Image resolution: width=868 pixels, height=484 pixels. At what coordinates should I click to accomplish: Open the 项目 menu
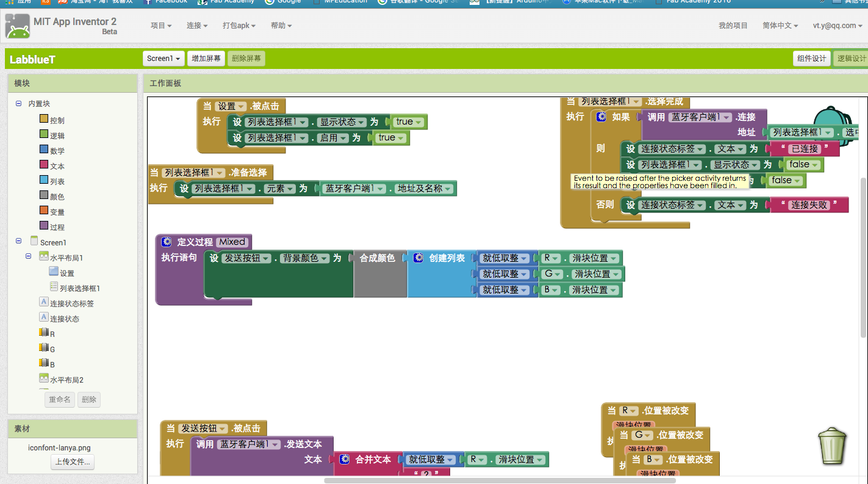point(161,26)
